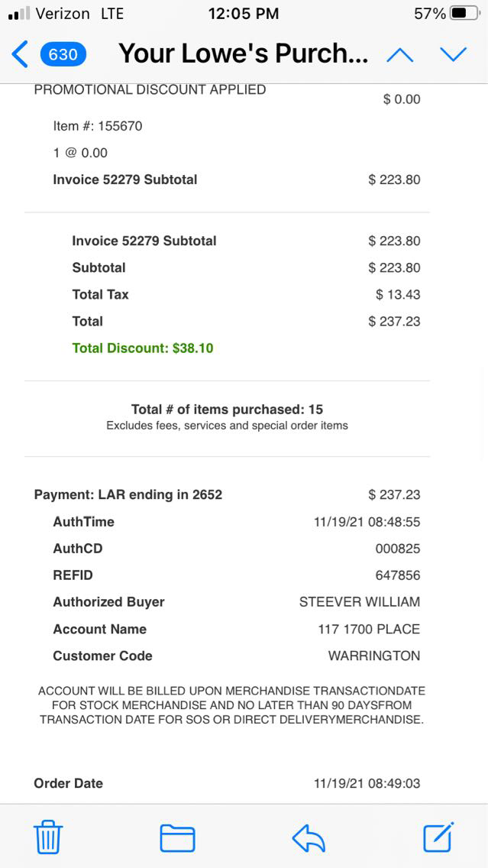Select the Total Tax amount $13.43
The height and width of the screenshot is (868, 488).
[x=398, y=295]
